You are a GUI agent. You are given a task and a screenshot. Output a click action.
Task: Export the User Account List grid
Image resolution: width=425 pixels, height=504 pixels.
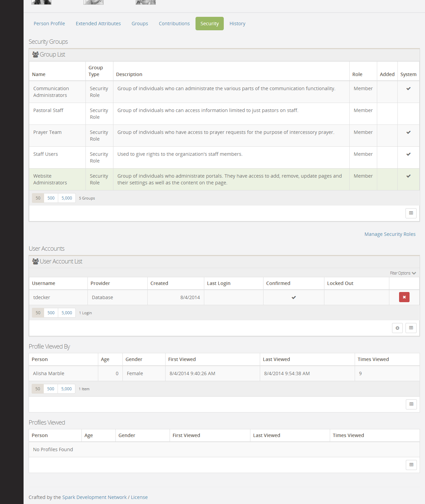tap(411, 328)
